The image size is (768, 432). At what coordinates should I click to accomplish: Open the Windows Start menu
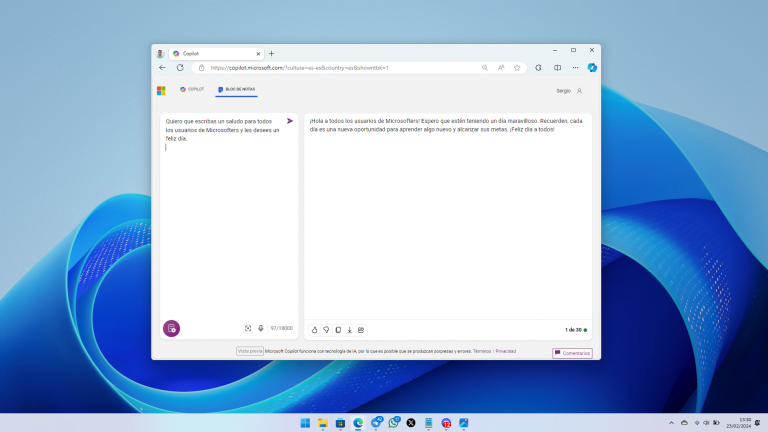coord(305,423)
